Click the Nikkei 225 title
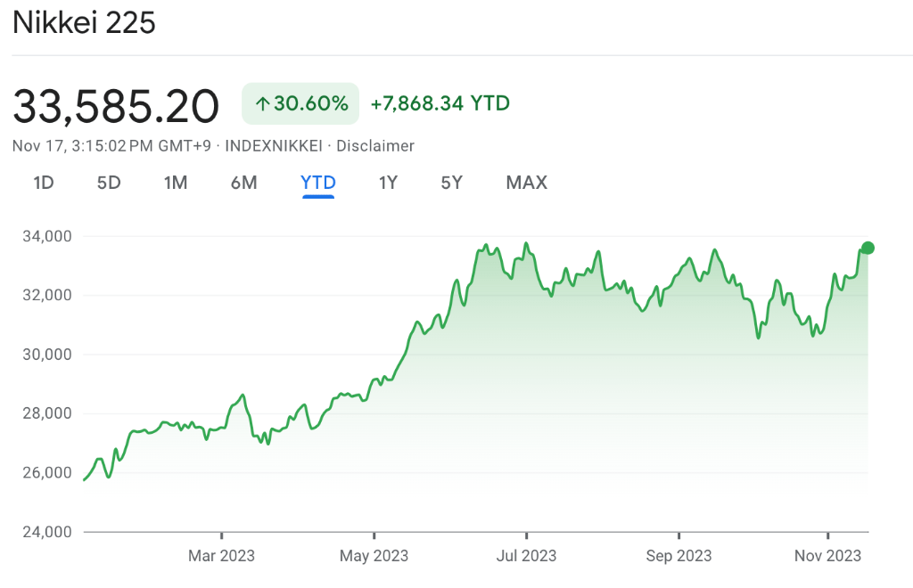The image size is (913, 588). [x=84, y=23]
